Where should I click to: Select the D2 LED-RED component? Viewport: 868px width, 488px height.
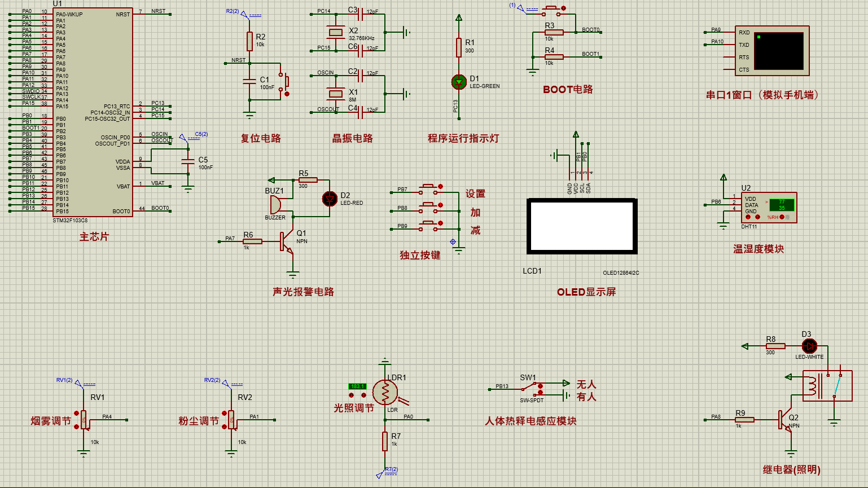point(330,199)
